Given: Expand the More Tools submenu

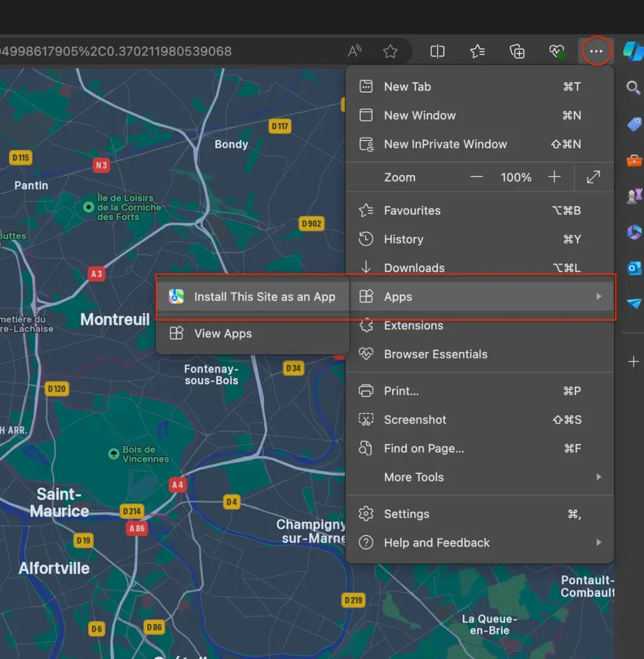Looking at the screenshot, I should [x=599, y=477].
